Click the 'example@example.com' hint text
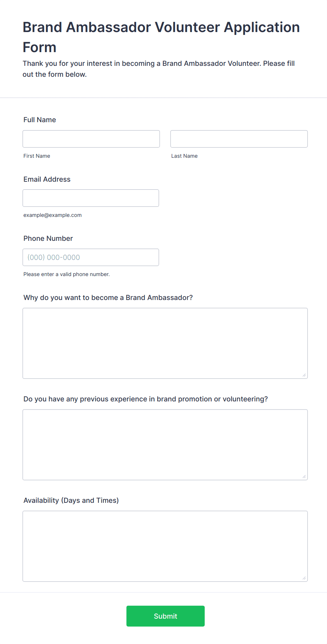327x644 pixels. tap(52, 215)
